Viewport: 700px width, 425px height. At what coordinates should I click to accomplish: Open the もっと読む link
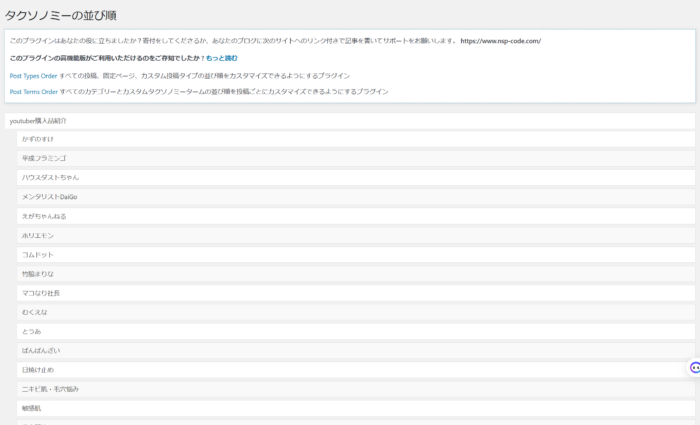tap(221, 58)
